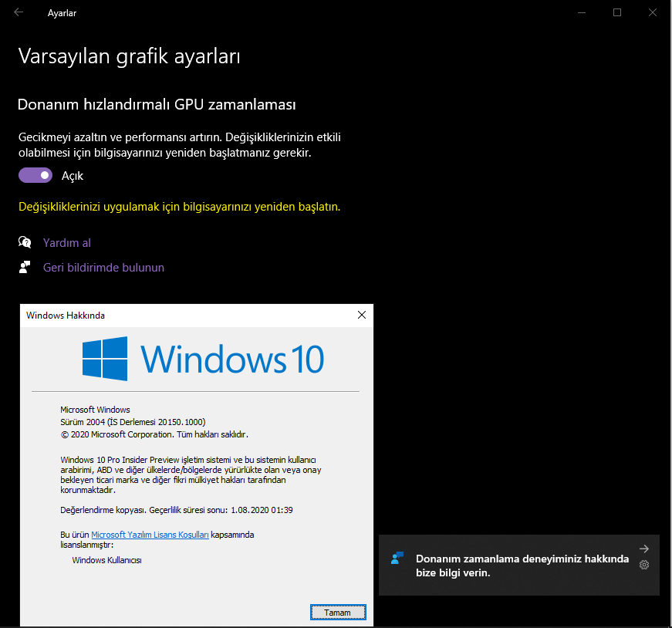The height and width of the screenshot is (628, 672).
Task: Click the 'Değerlendirme kopyası' expiry text
Action: 177,510
